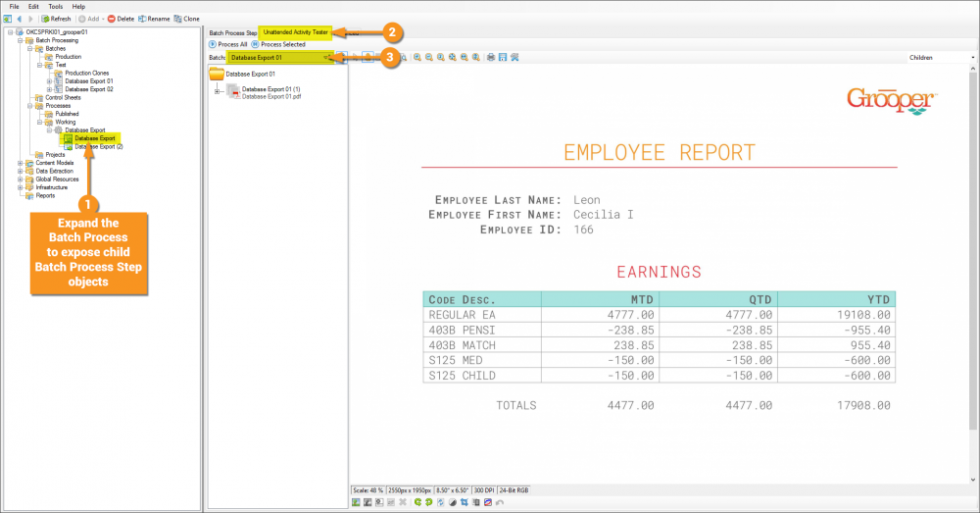Click the 300 DPI status field
The image size is (980, 513).
484,490
